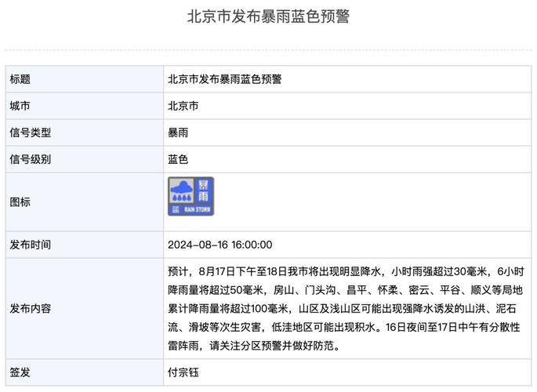Select the 签发 row label
The width and height of the screenshot is (537, 392).
[x=20, y=372]
